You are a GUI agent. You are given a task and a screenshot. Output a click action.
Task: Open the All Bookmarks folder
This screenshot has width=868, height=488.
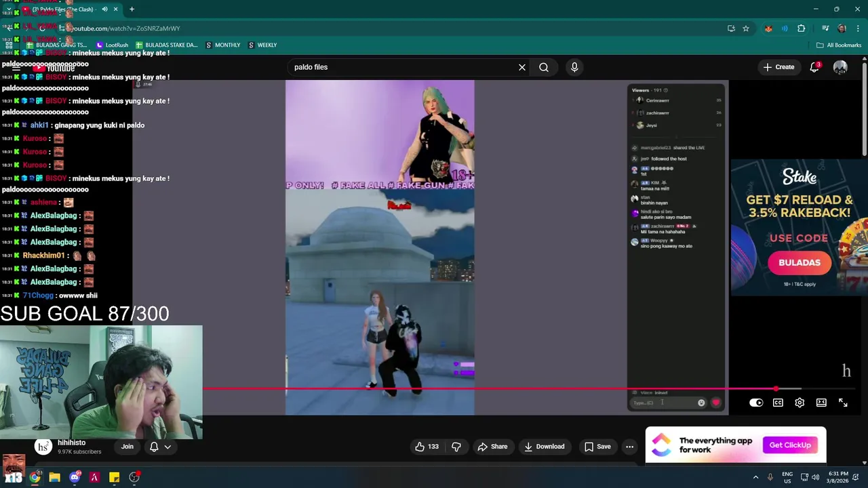(x=839, y=45)
